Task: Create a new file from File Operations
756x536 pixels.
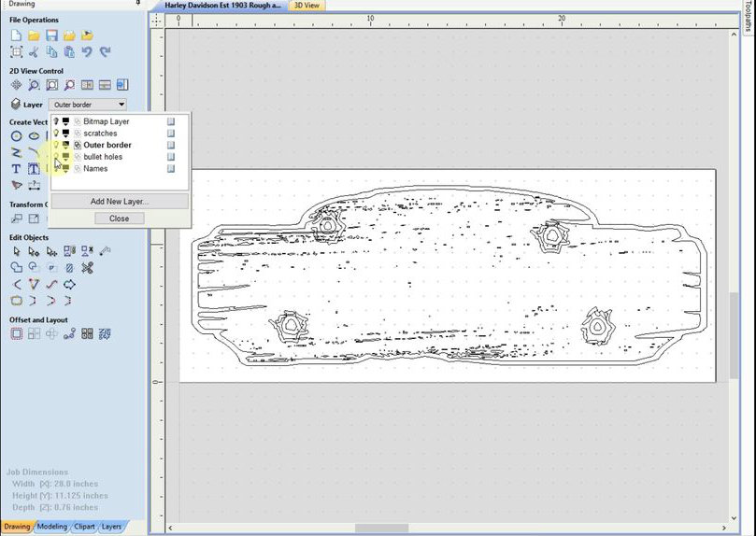Action: 16,35
